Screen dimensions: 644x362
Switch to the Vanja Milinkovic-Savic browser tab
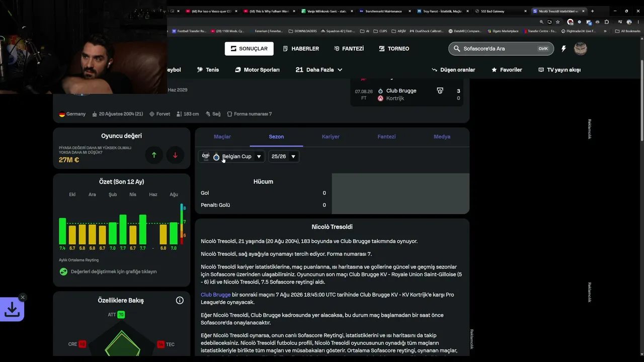coord(328,11)
